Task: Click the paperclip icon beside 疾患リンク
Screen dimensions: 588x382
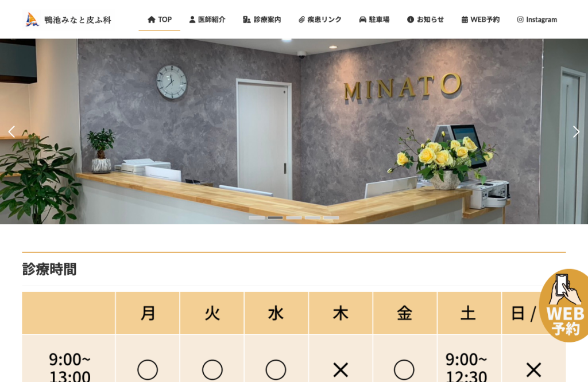Action: (x=301, y=20)
